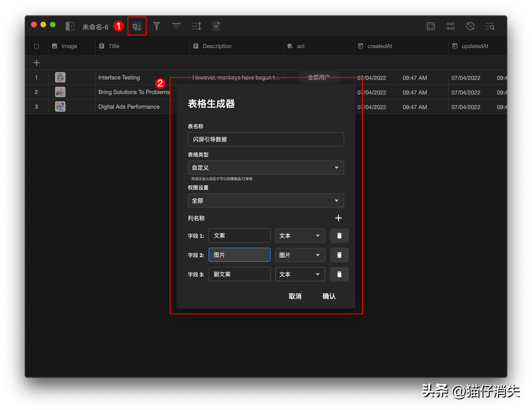Viewport: 532px width, 410px height.
Task: Click the refresh sync icon
Action: 470,26
